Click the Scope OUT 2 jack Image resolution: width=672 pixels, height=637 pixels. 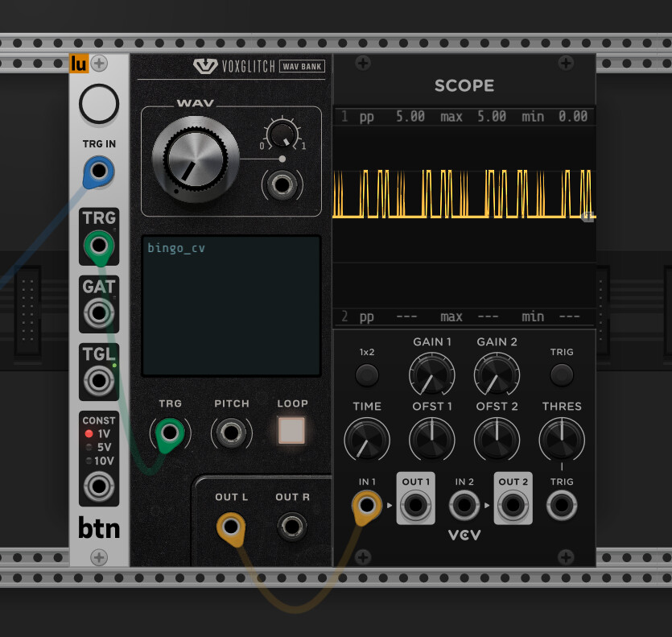[x=513, y=505]
